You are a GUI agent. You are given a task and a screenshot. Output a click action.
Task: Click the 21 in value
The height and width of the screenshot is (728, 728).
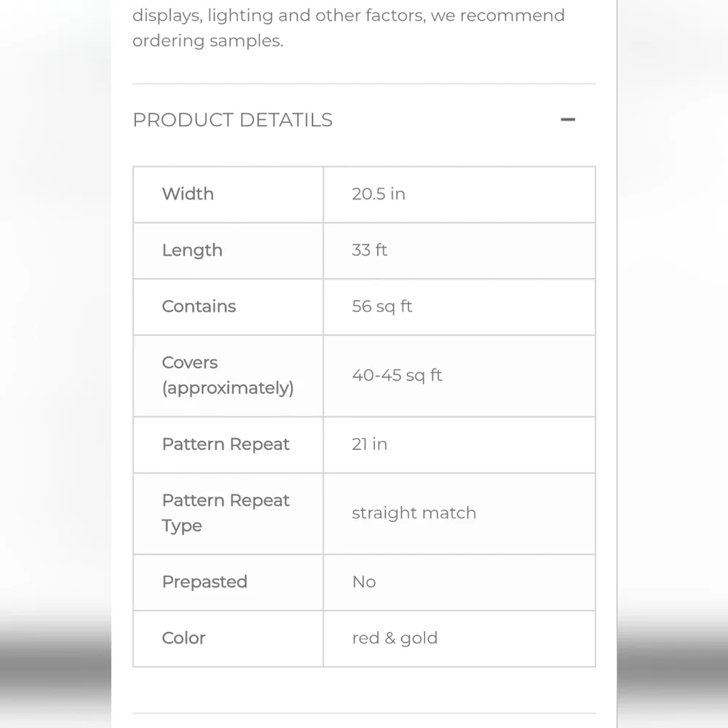(369, 444)
